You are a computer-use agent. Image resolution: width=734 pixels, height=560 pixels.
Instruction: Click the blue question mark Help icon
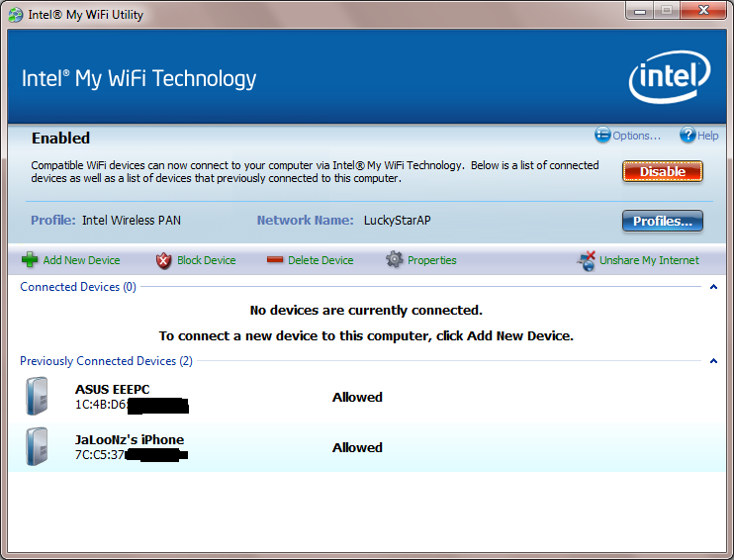point(688,135)
